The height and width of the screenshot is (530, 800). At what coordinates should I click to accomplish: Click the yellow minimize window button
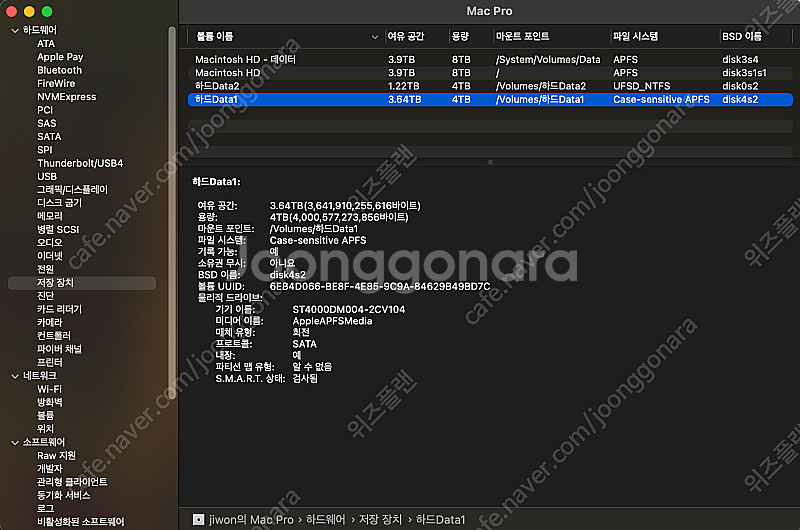pyautogui.click(x=29, y=11)
